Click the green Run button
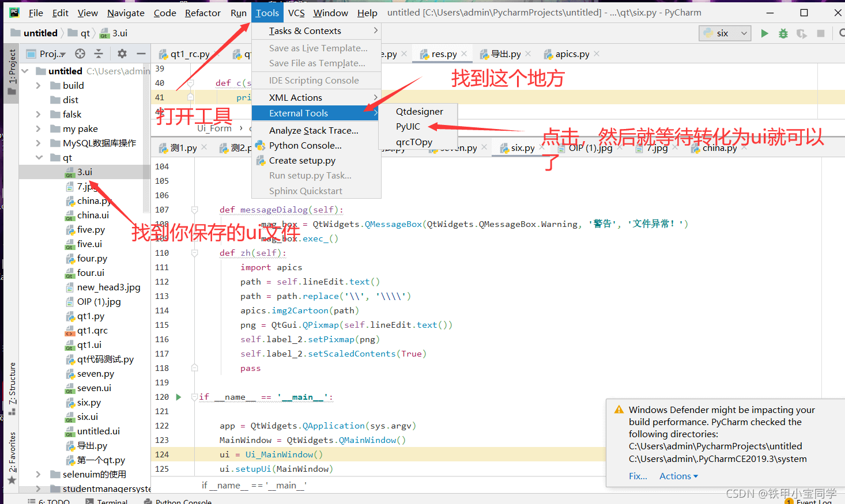845x504 pixels. pos(764,33)
